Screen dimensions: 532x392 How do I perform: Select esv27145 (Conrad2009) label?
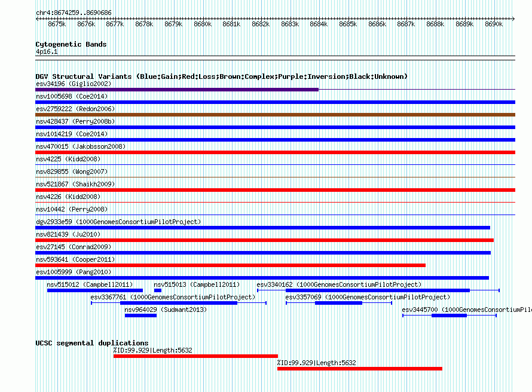[74, 247]
